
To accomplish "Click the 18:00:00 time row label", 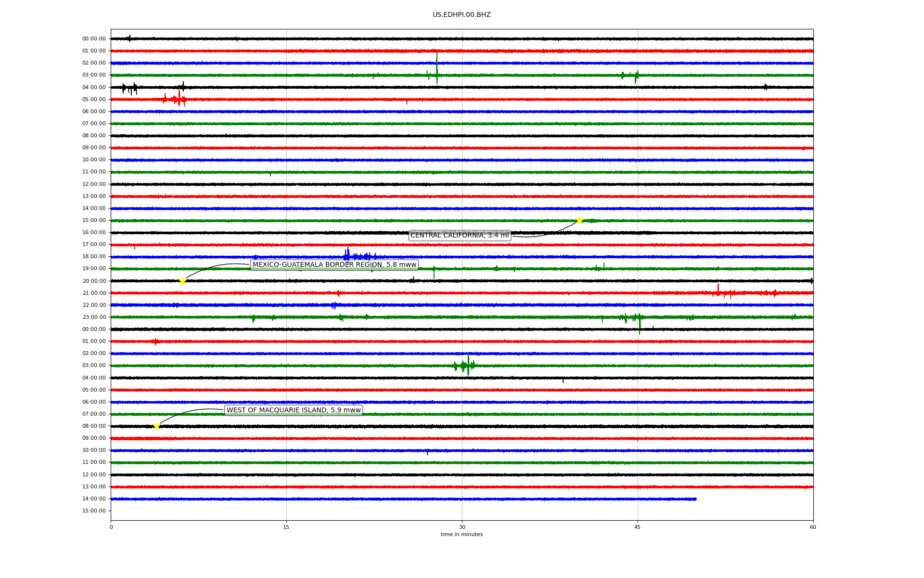I will pyautogui.click(x=94, y=257).
